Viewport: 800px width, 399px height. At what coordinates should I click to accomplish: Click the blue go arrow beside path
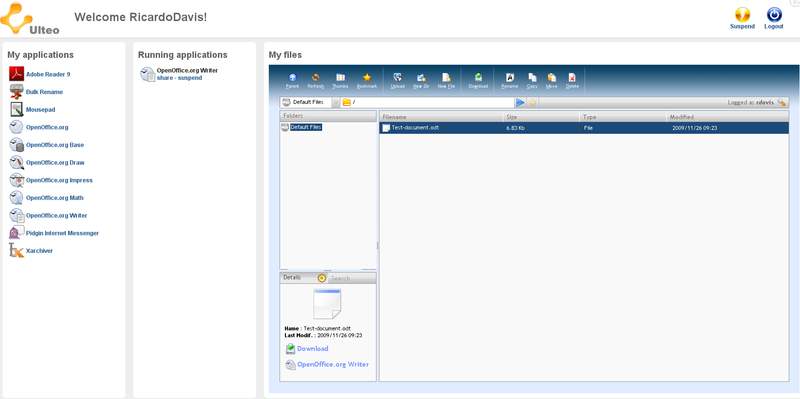[x=520, y=103]
